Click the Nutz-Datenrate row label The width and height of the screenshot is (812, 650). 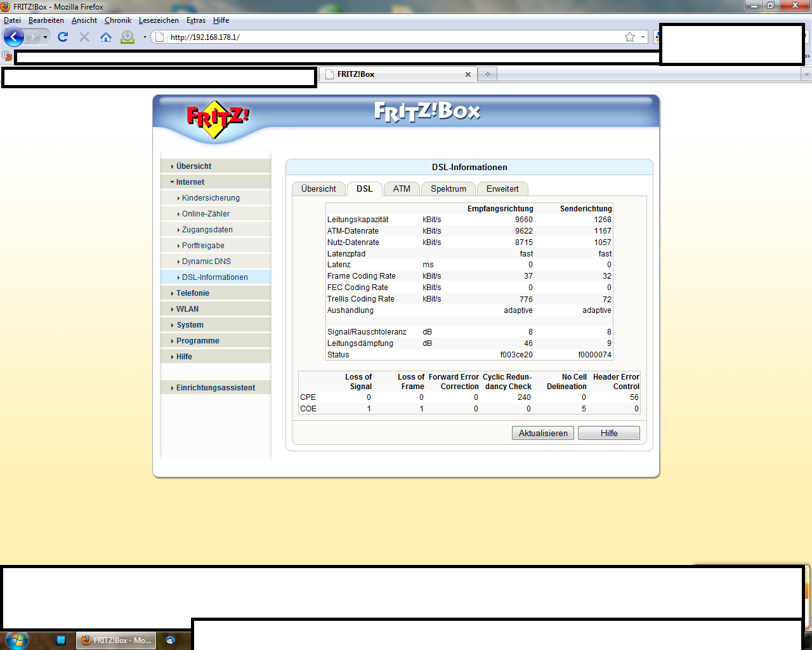pos(353,242)
